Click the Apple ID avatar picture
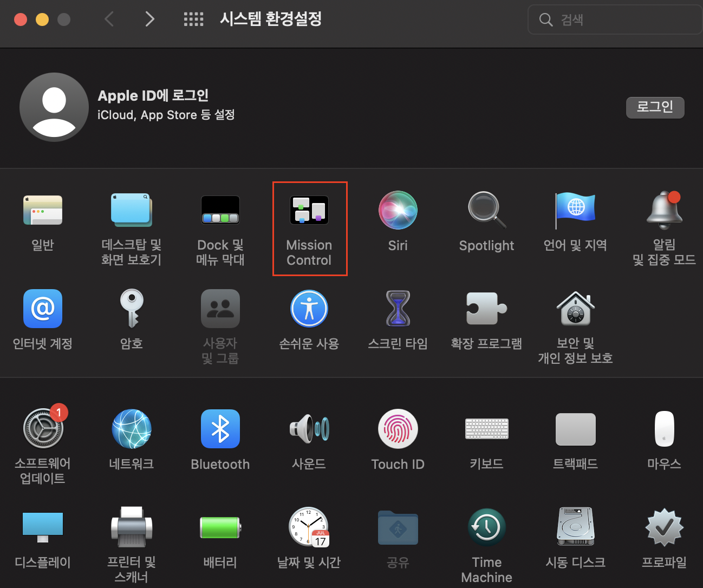Screen dimensions: 703x588 (54, 107)
